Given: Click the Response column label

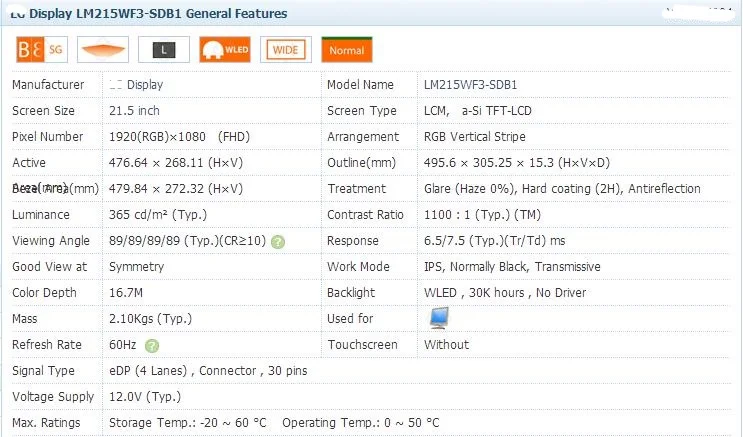Looking at the screenshot, I should (353, 241).
